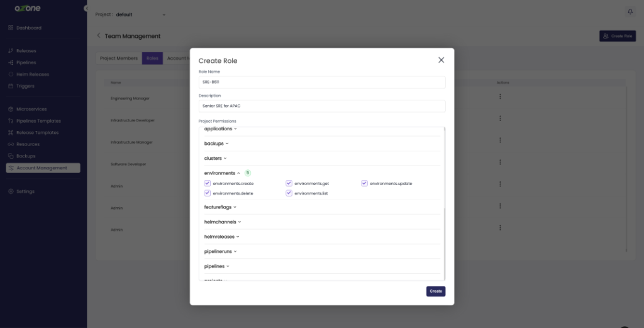Expand the clusters permission group
Screen dimensions: 644x328
point(215,159)
